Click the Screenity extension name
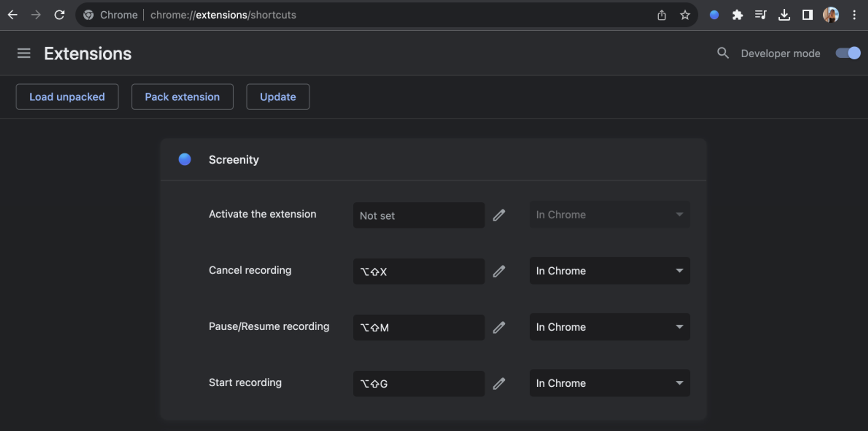868x431 pixels. point(233,160)
